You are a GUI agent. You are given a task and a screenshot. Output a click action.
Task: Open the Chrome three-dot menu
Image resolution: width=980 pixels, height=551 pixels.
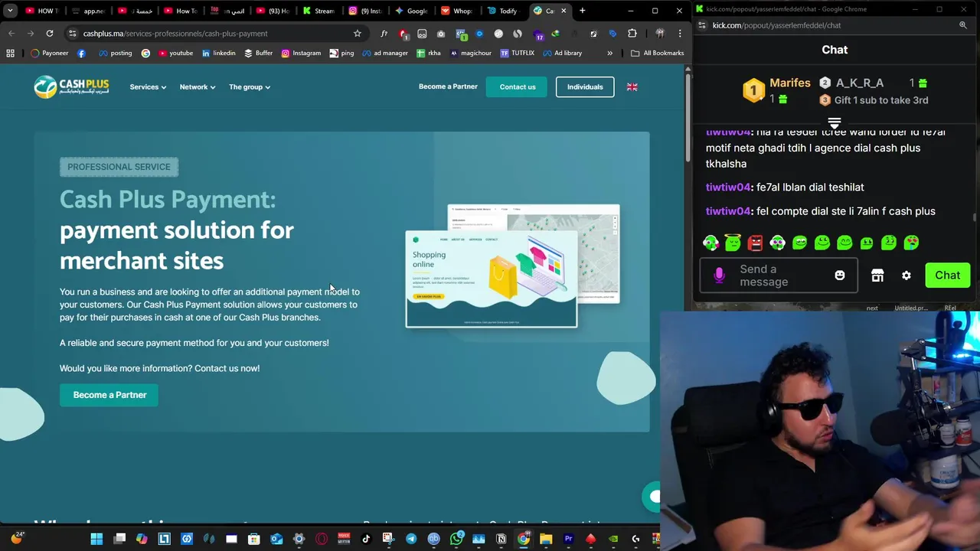[x=679, y=34]
